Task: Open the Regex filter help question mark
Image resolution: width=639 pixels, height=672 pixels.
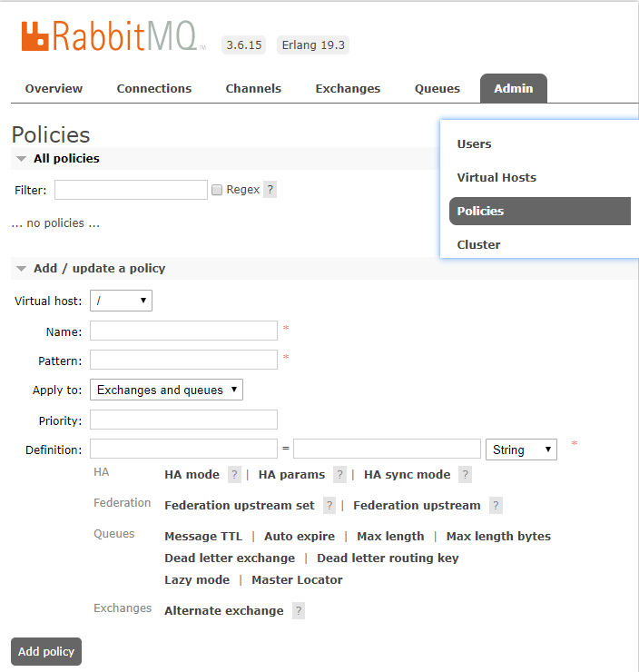Action: point(270,190)
